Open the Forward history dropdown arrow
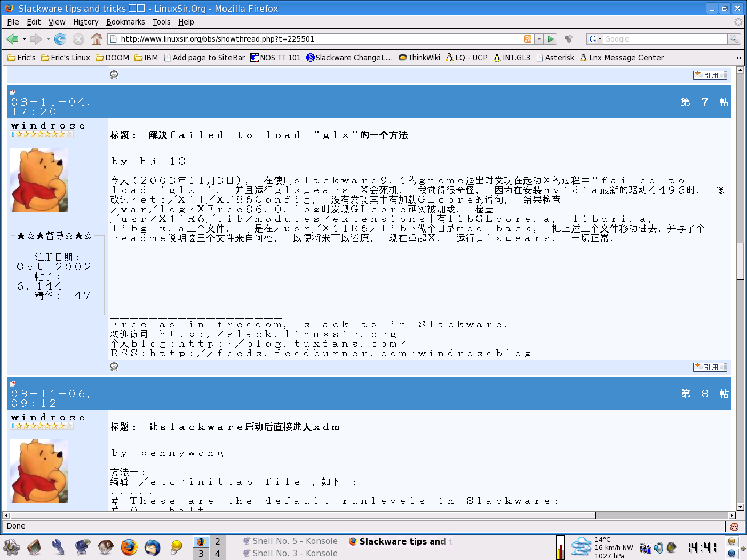Image resolution: width=747 pixels, height=560 pixels. click(x=48, y=39)
